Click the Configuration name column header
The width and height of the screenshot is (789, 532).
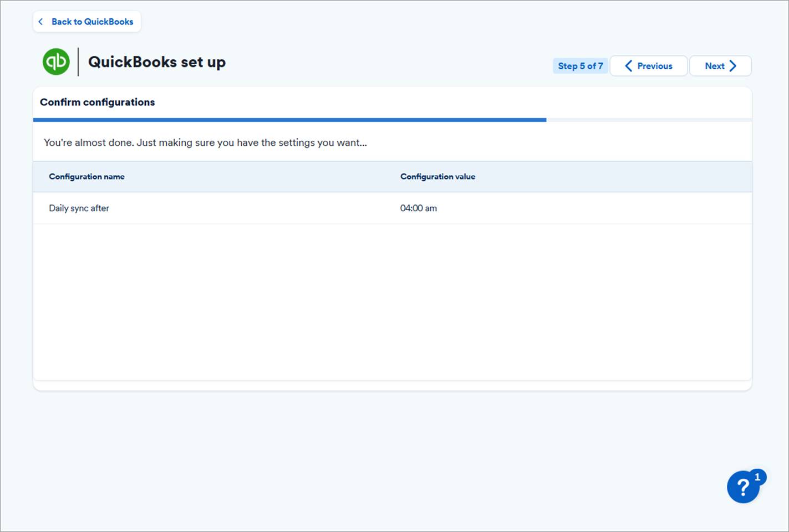[86, 177]
